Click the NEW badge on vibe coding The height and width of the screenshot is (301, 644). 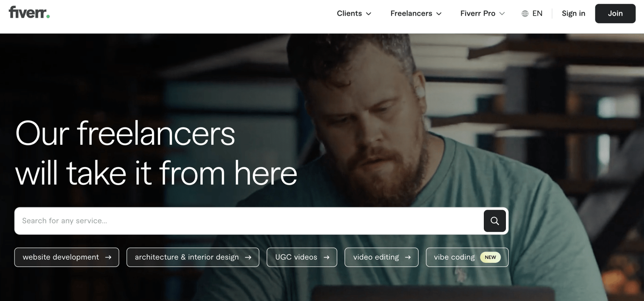(x=490, y=257)
